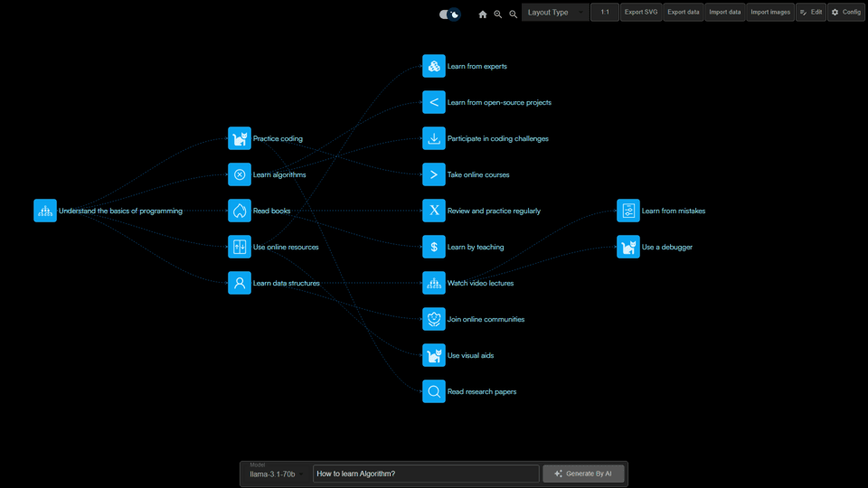
Task: Select the Learn data structures node icon
Action: (239, 283)
